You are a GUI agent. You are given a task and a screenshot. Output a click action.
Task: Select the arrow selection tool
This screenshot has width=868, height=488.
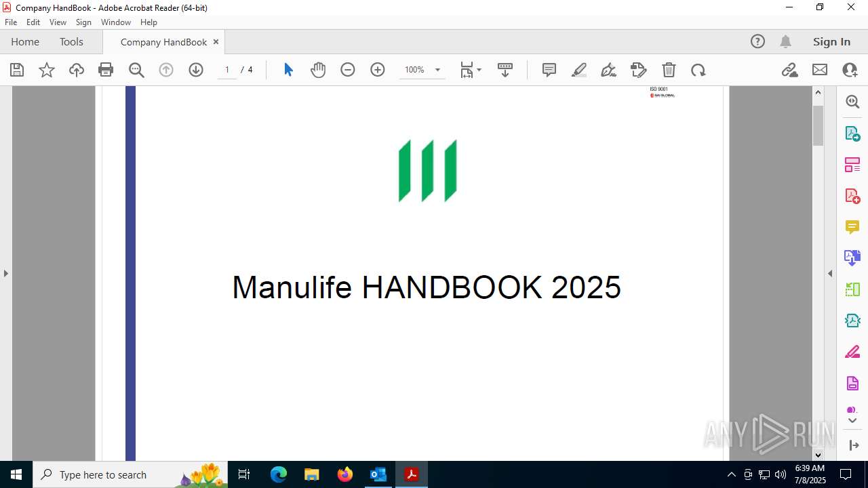click(288, 70)
